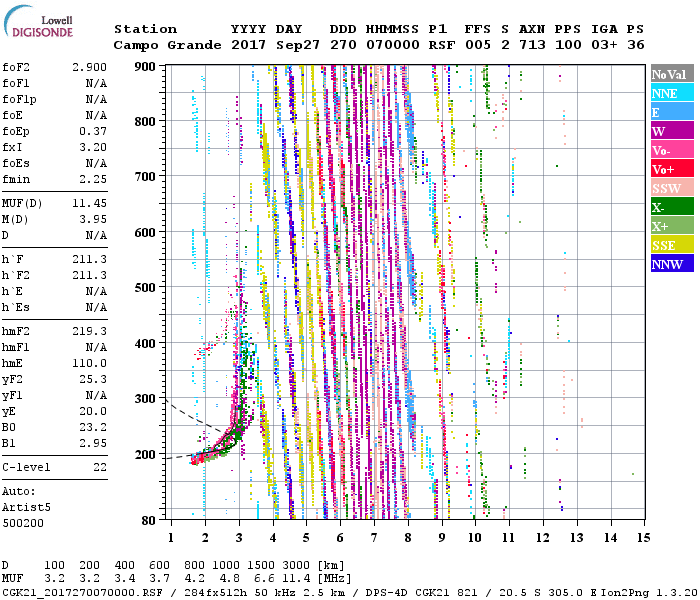Click the 15 MHz frequency axis tick

643,538
